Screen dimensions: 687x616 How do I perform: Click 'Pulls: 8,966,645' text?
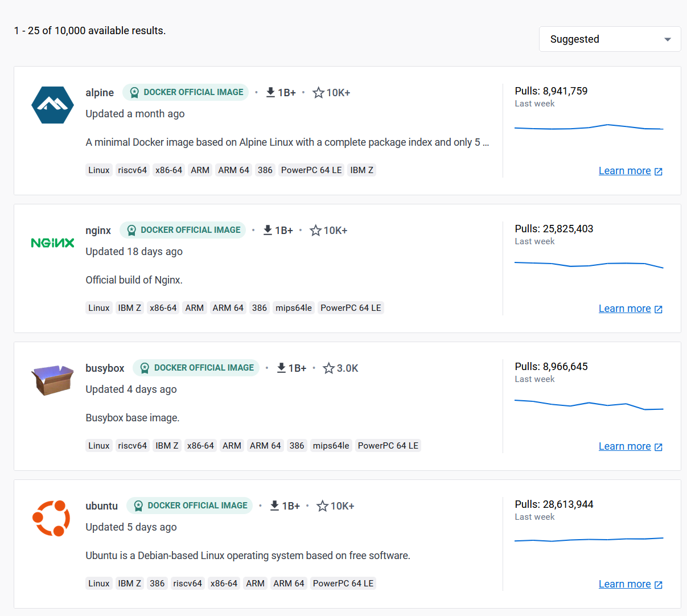pyautogui.click(x=551, y=367)
